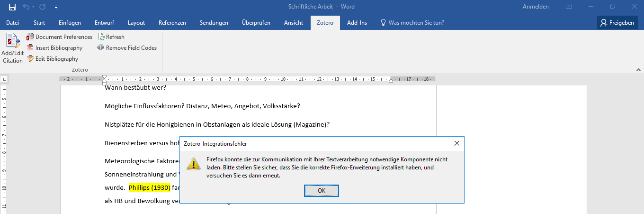The image size is (644, 214).
Task: Switch to the Start tab
Action: (39, 22)
